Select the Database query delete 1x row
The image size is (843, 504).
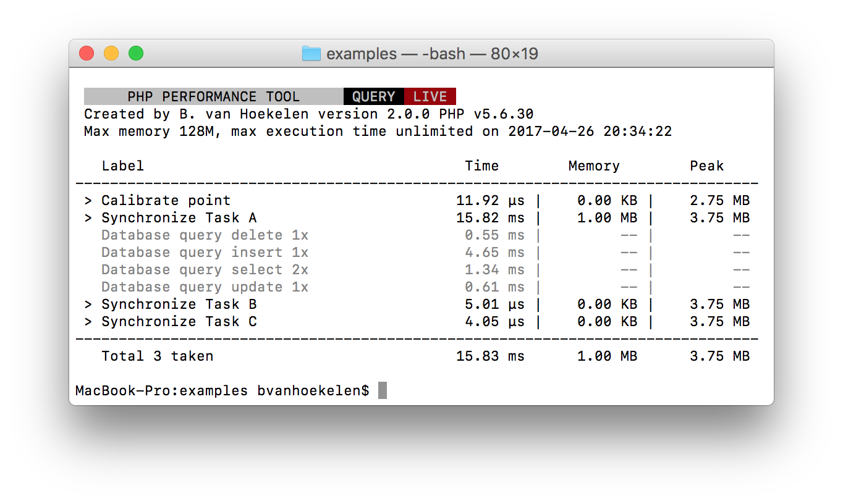[x=204, y=235]
